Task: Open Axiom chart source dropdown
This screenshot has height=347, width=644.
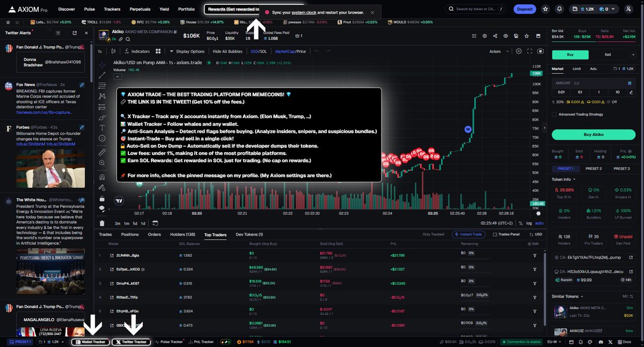Action: tap(498, 51)
